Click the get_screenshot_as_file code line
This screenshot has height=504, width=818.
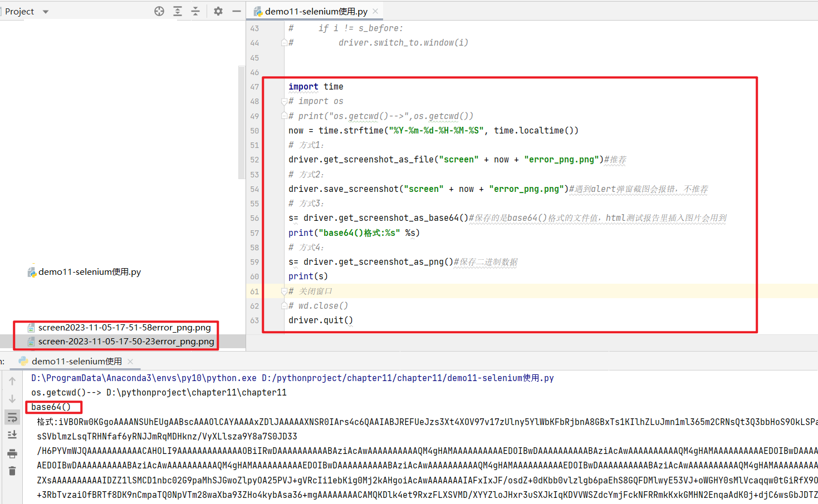(x=457, y=160)
